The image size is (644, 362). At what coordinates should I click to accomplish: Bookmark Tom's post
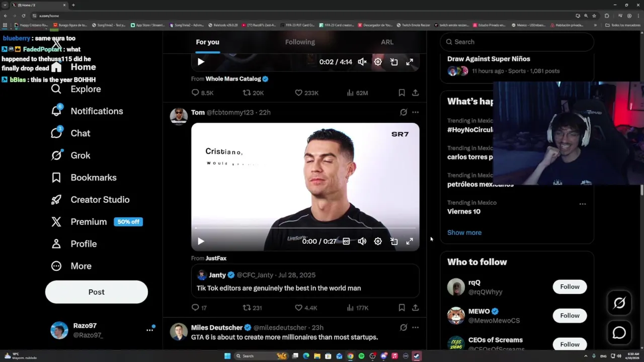pyautogui.click(x=401, y=308)
